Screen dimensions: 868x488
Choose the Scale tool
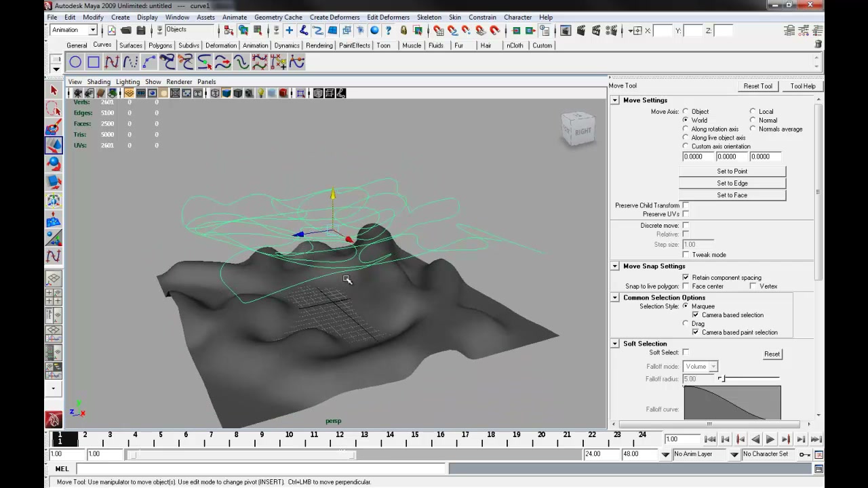pos(54,182)
